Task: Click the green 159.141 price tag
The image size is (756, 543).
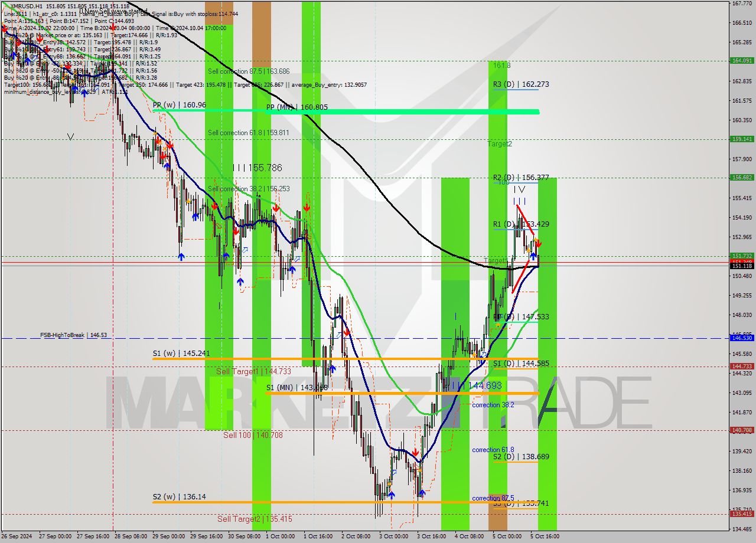Action: click(x=742, y=139)
